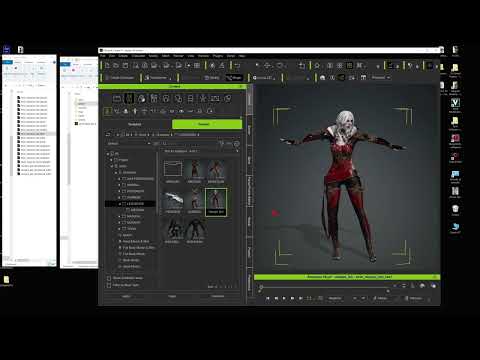480x360 pixels.
Task: Choose the Rotate tool in the toolbar
Action: [279, 66]
